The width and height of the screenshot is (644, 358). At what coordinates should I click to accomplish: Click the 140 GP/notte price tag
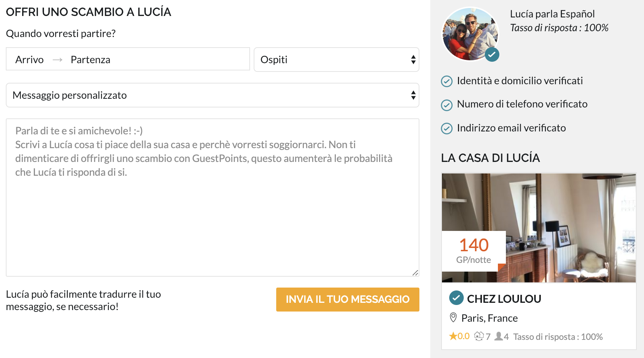coord(474,251)
